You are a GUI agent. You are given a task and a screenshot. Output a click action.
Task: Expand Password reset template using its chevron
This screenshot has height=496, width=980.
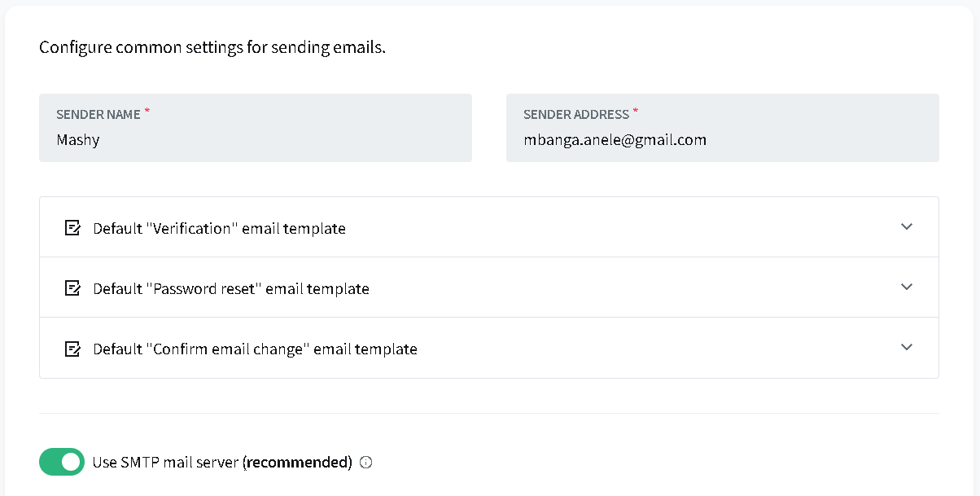(x=907, y=287)
